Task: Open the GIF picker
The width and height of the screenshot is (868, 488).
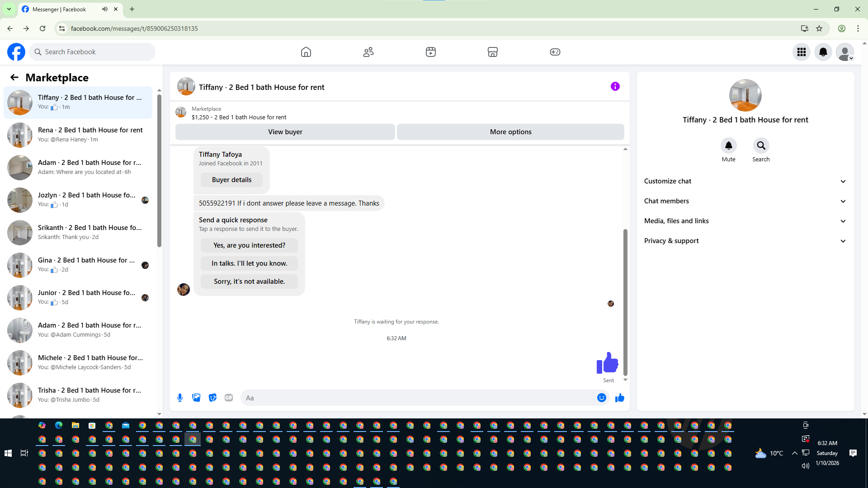Action: [x=229, y=398]
